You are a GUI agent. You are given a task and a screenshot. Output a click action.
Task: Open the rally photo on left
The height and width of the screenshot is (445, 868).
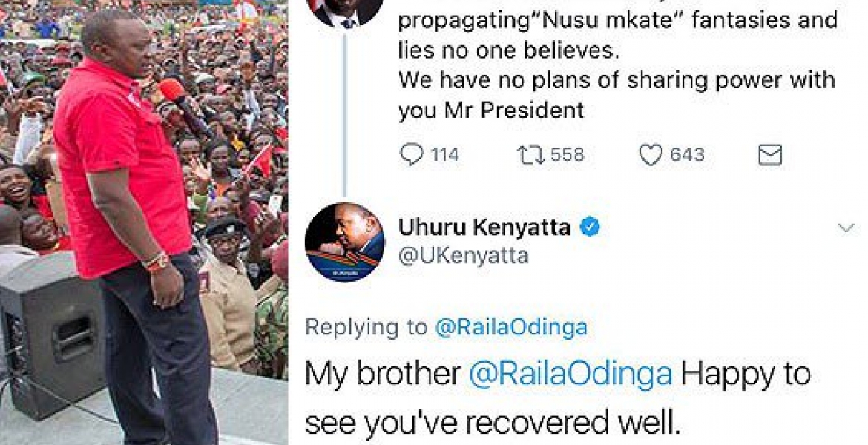point(144,222)
